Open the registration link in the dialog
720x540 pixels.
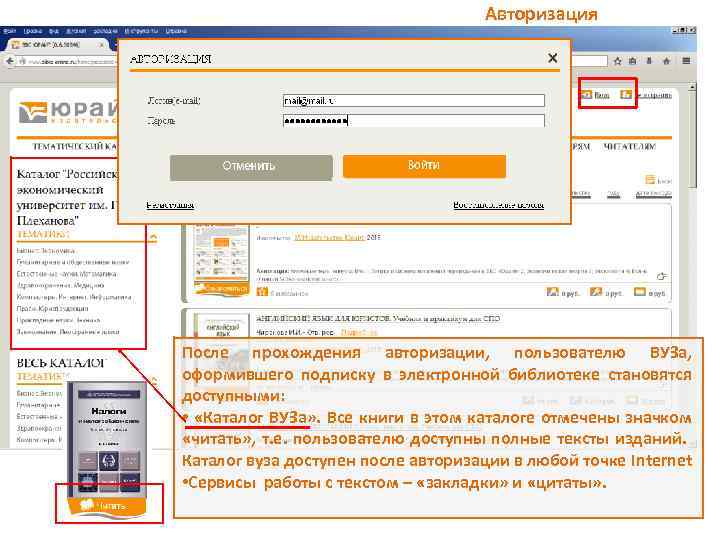click(x=170, y=205)
